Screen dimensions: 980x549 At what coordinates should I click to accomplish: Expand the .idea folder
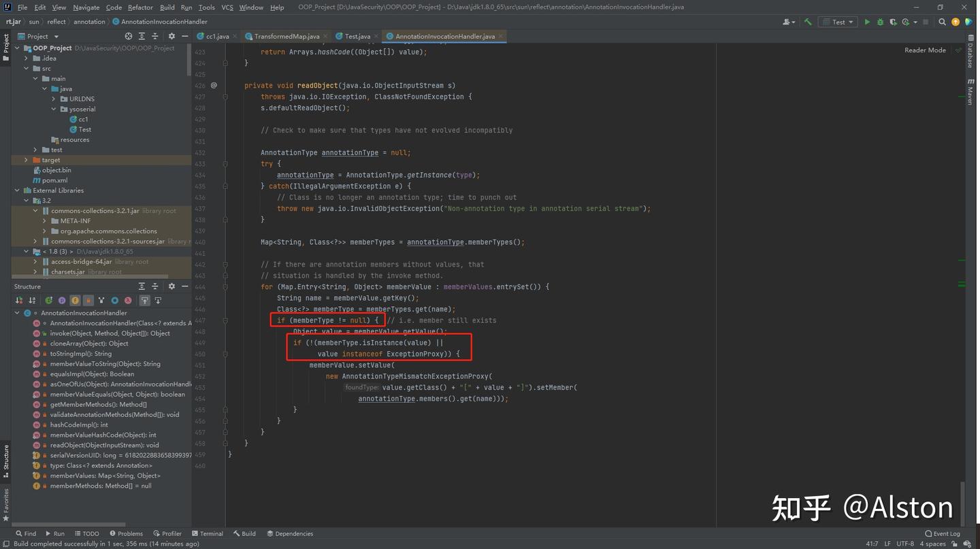(x=27, y=59)
